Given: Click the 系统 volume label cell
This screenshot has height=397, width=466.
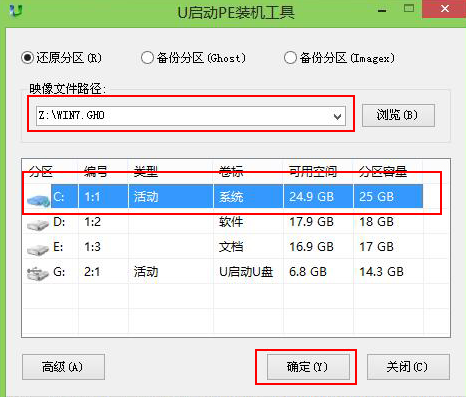Looking at the screenshot, I should pos(231,197).
